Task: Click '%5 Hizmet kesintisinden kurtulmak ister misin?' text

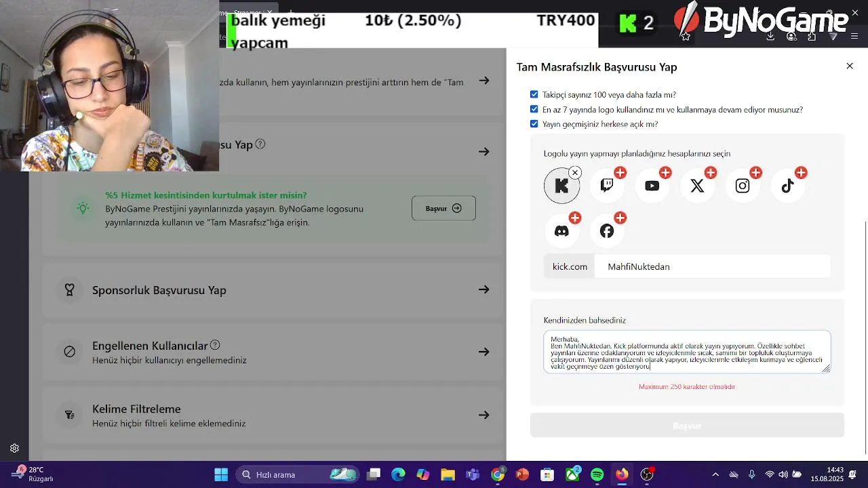Action: click(x=206, y=195)
